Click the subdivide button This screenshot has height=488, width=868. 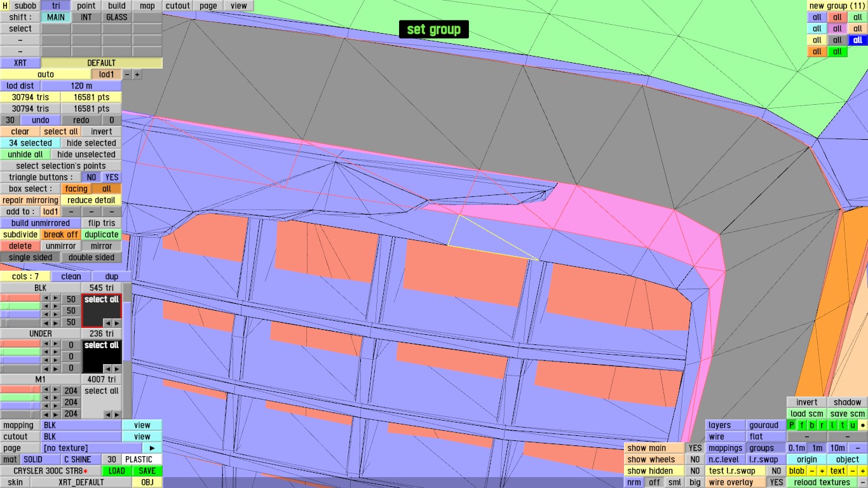20,234
